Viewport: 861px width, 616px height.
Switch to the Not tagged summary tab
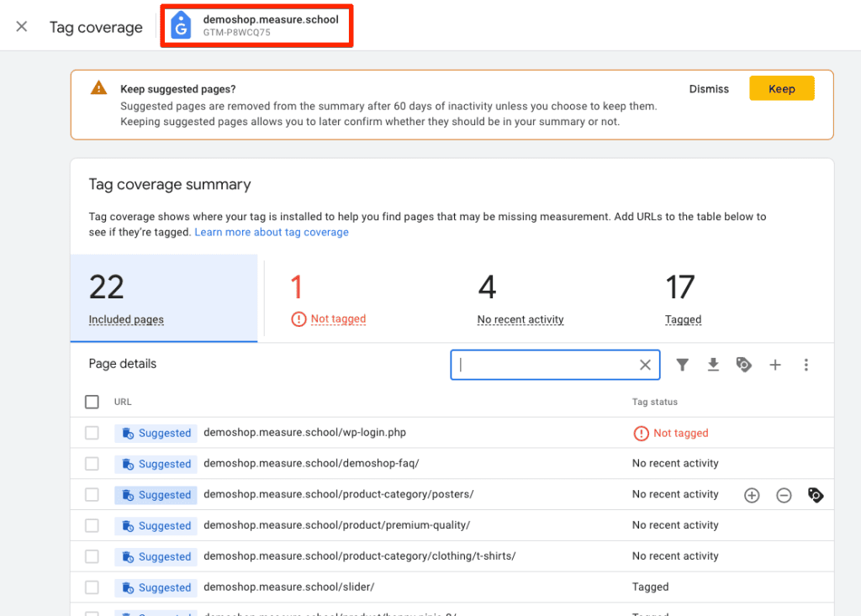click(x=328, y=298)
